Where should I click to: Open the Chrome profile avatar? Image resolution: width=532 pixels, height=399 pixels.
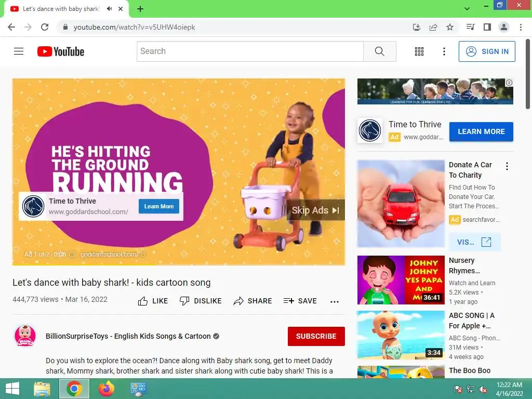(x=504, y=27)
